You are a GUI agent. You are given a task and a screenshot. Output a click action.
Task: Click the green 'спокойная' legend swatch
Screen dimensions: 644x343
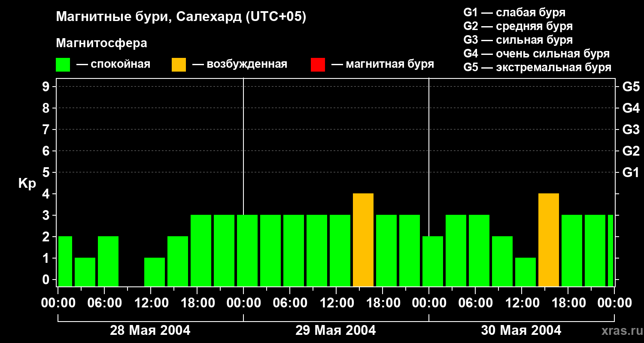point(63,65)
